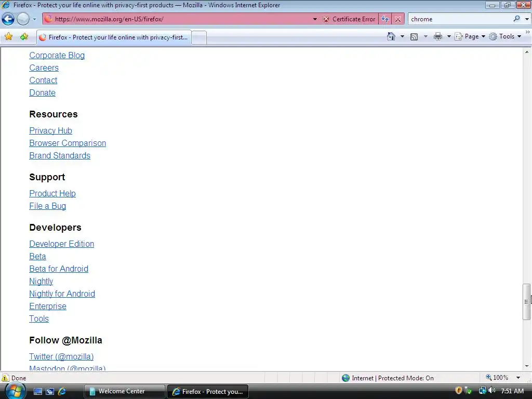532x399 pixels.
Task: Open the Product Help link
Action: click(52, 193)
